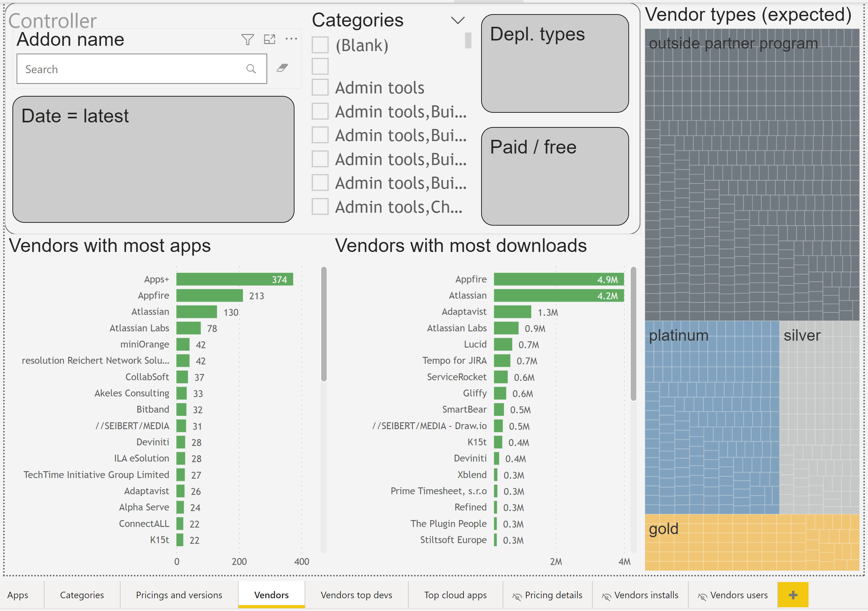Open more options ellipsis on Addon name

pyautogui.click(x=291, y=39)
